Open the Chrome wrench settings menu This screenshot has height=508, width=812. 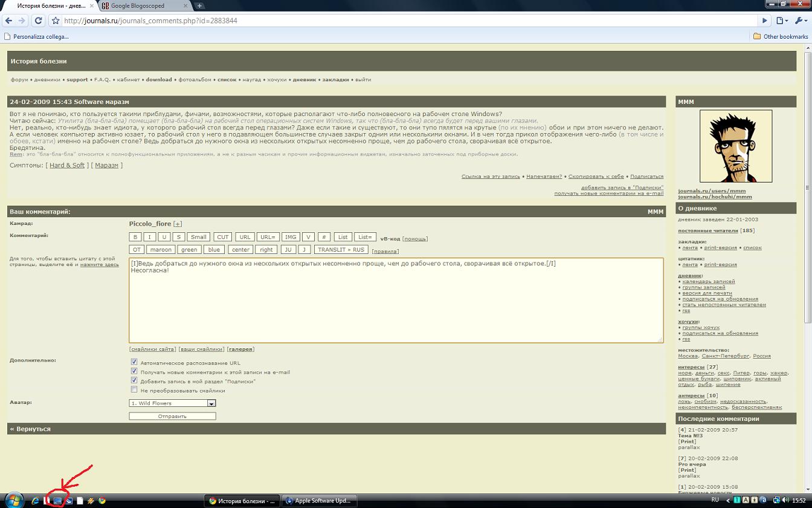(800, 21)
